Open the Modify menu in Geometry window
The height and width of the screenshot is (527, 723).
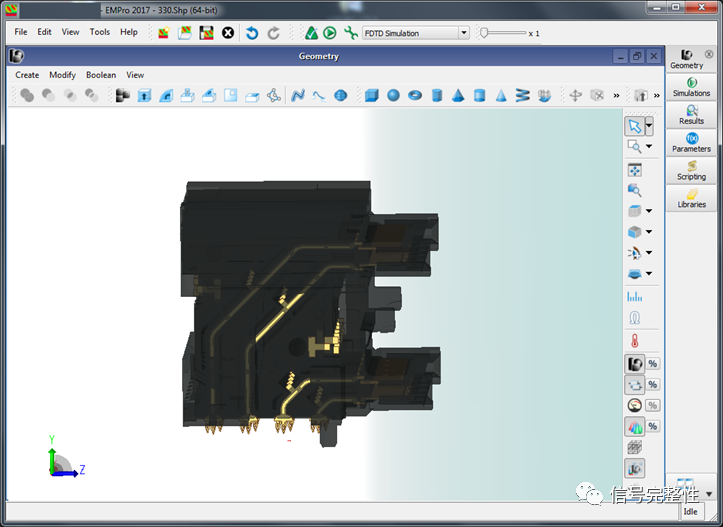(62, 75)
